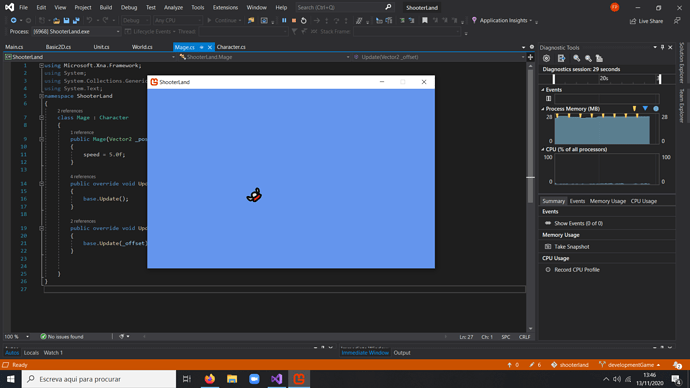The image size is (690, 388).
Task: Click Show Events (0 of 0) link
Action: click(x=578, y=223)
